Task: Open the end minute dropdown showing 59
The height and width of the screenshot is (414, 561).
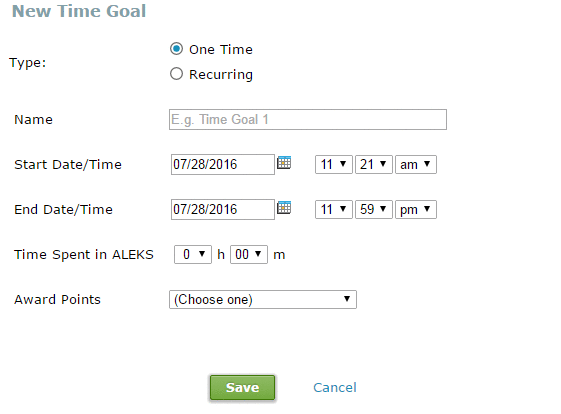Action: (x=374, y=209)
